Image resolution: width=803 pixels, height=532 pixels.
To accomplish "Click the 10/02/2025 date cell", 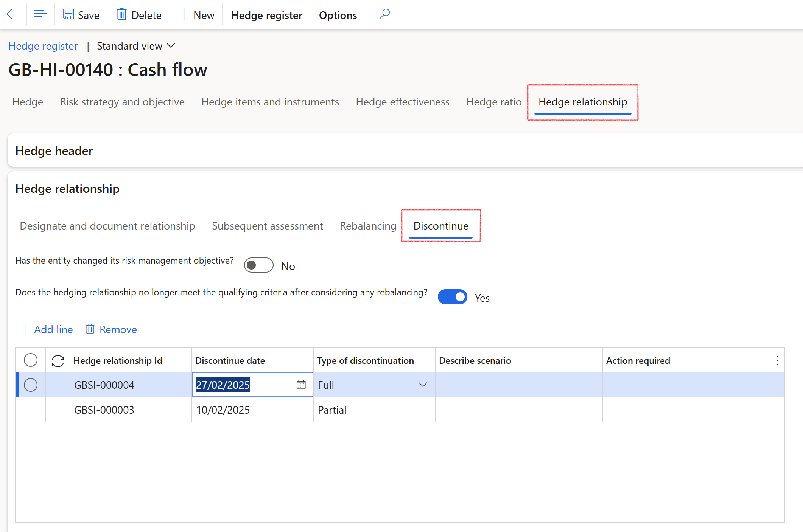I will (253, 410).
